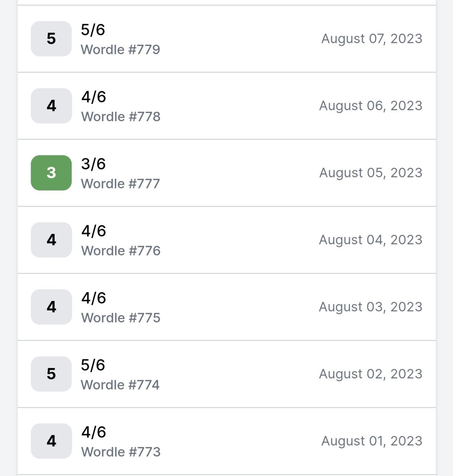This screenshot has width=453, height=476.
Task: Click the date August 07, 2023
Action: tap(372, 39)
